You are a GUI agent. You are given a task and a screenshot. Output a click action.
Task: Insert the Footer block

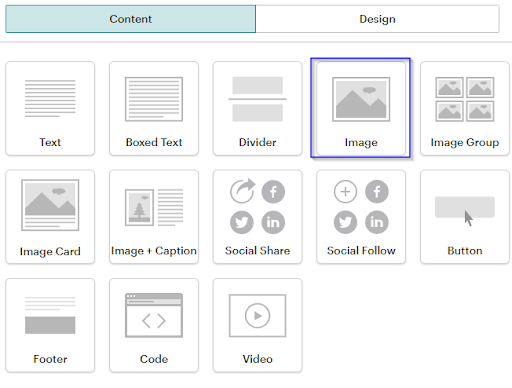50,326
